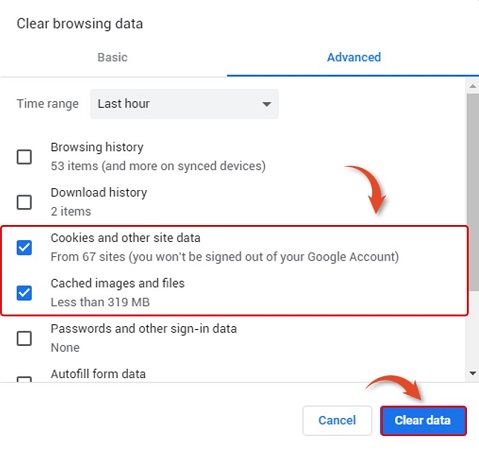Image resolution: width=479 pixels, height=450 pixels.
Task: Uncheck Cached images and files
Action: coord(24,293)
